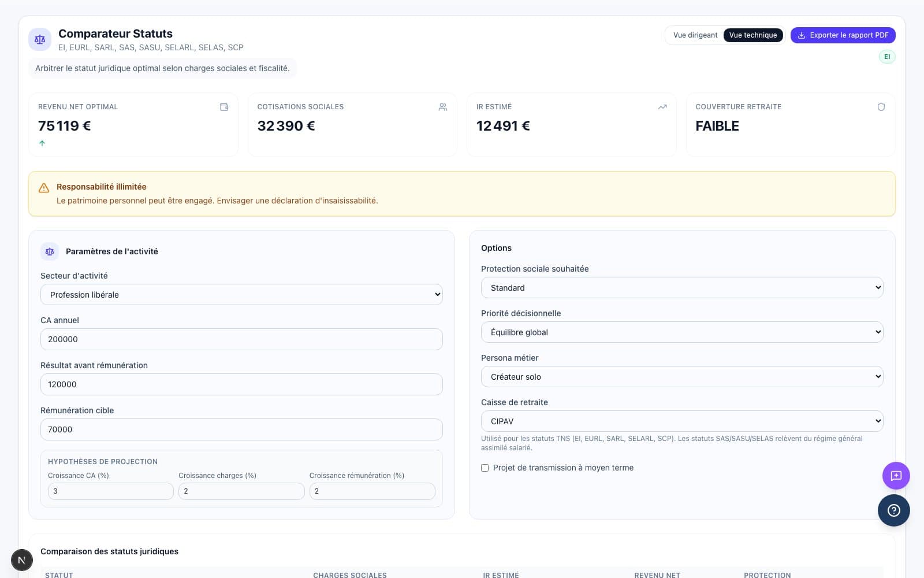Click the Next.js N logo badge
Image resolution: width=924 pixels, height=578 pixels.
coord(22,560)
